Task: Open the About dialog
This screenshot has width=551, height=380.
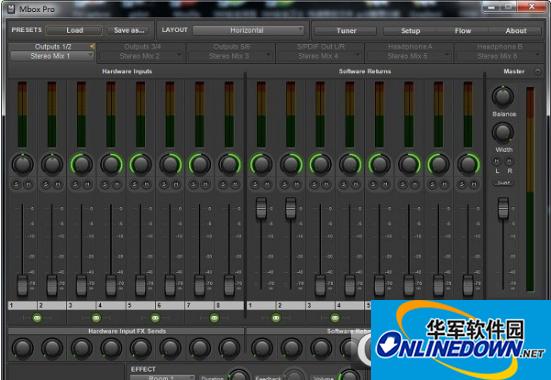Action: point(516,31)
